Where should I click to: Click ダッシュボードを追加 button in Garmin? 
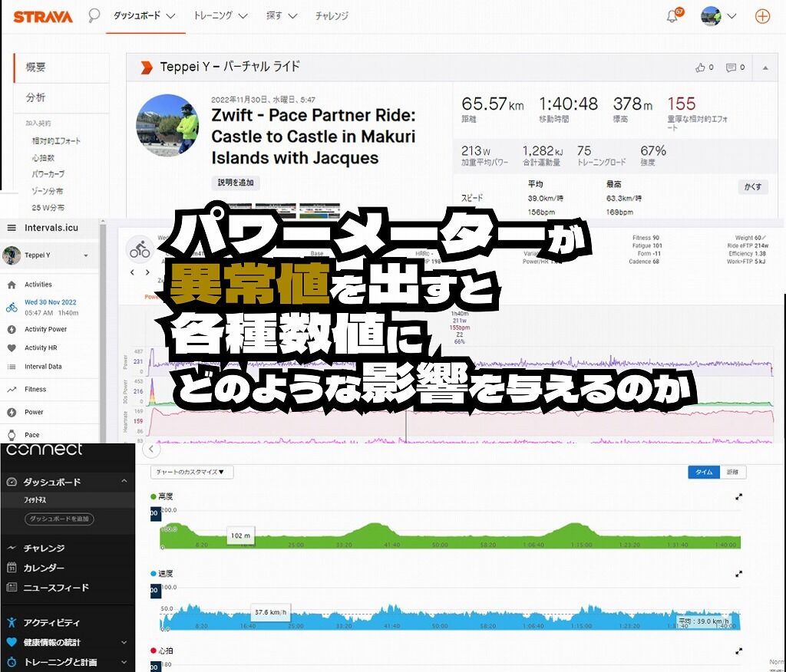(x=59, y=519)
